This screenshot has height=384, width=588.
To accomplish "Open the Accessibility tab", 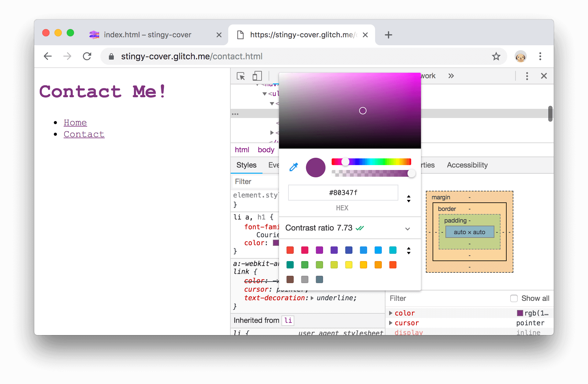I will pyautogui.click(x=467, y=165).
